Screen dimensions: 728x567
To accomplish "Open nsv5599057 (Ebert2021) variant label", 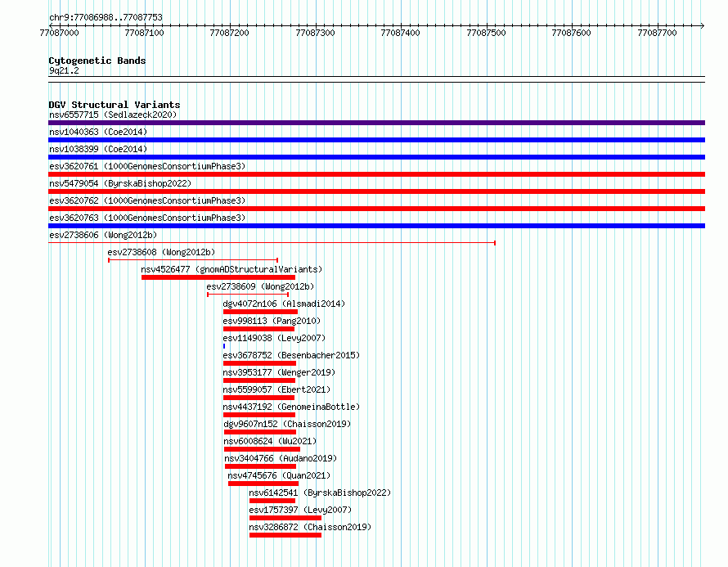I will (x=276, y=389).
